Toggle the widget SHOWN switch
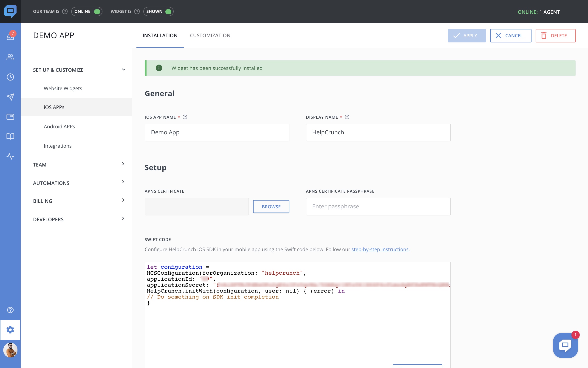 point(158,11)
